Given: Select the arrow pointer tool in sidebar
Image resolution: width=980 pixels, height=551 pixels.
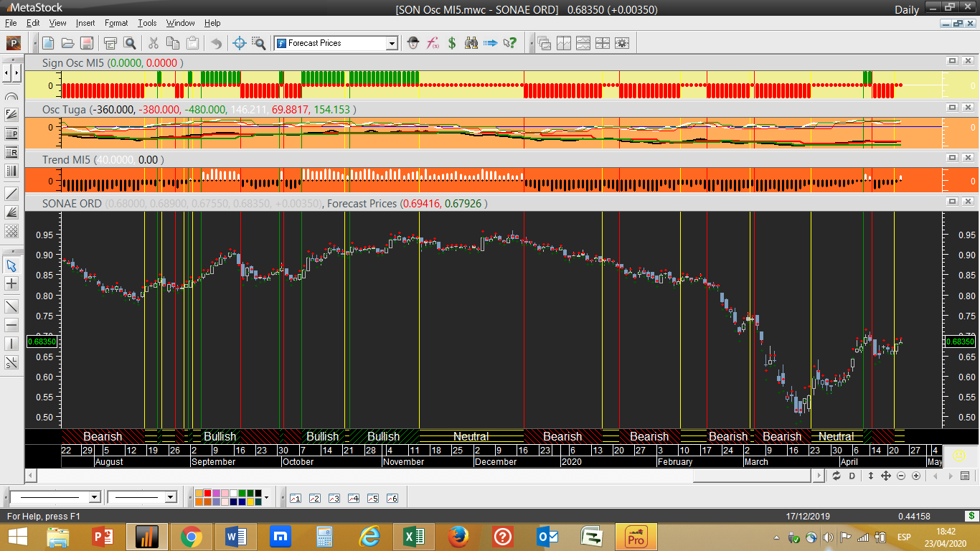Looking at the screenshot, I should point(11,265).
